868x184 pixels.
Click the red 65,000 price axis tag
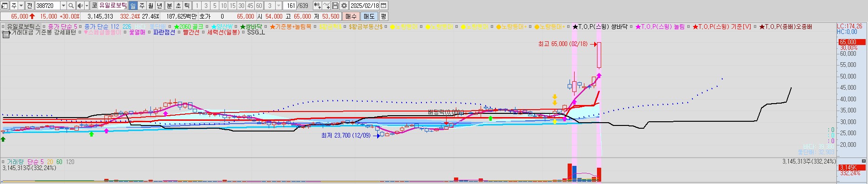(852, 42)
